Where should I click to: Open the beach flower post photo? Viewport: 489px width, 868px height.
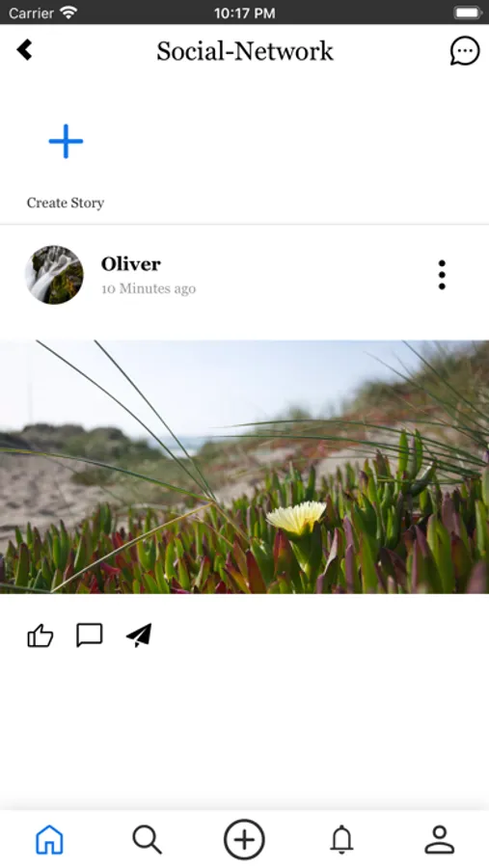244,467
